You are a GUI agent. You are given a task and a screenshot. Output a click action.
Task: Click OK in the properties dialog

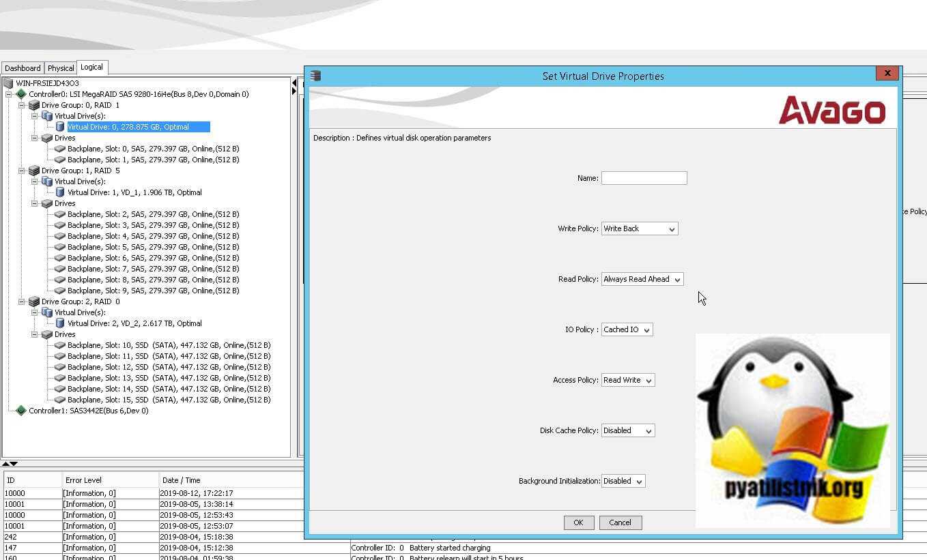click(578, 522)
